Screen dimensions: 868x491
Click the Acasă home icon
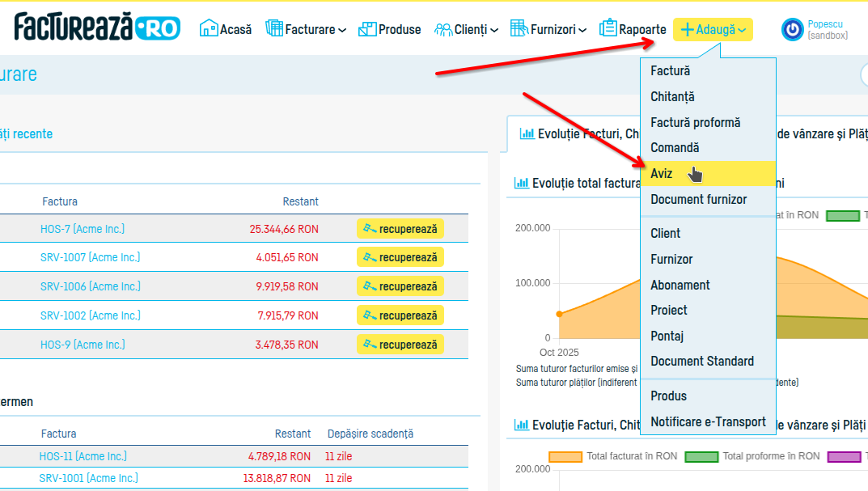[209, 29]
